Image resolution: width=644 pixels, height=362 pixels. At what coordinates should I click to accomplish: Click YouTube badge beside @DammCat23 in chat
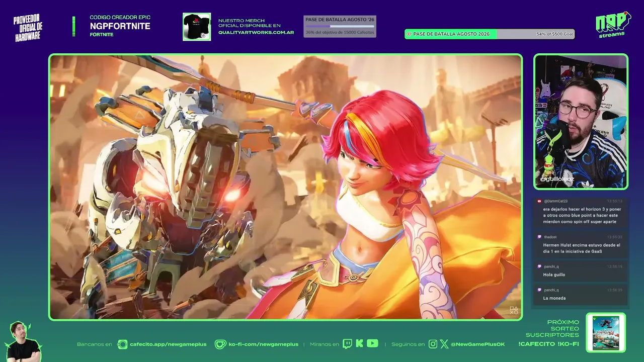tap(539, 201)
